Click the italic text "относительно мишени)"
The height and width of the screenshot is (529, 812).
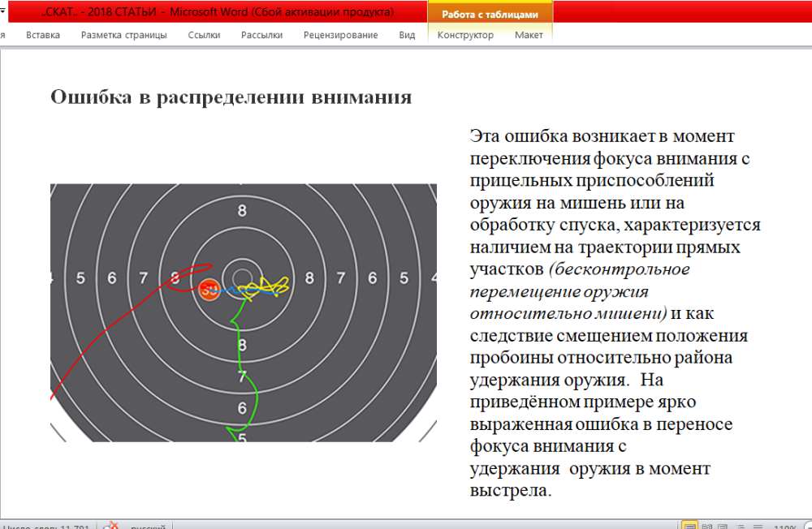pyautogui.click(x=568, y=314)
